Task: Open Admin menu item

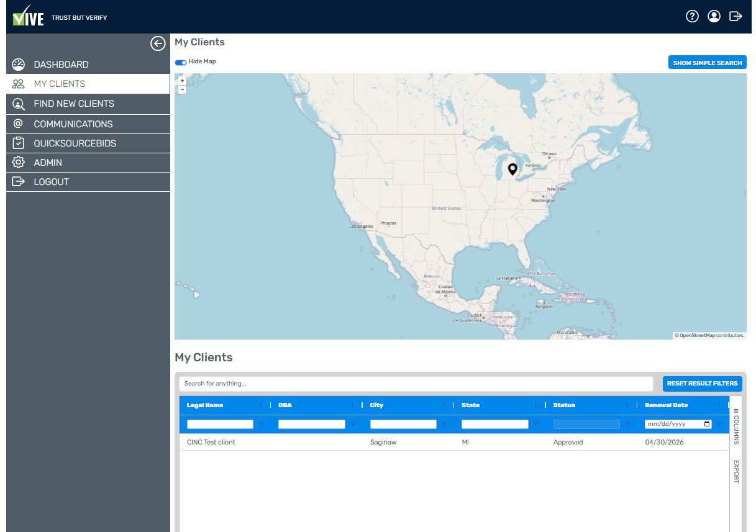Action: (88, 162)
